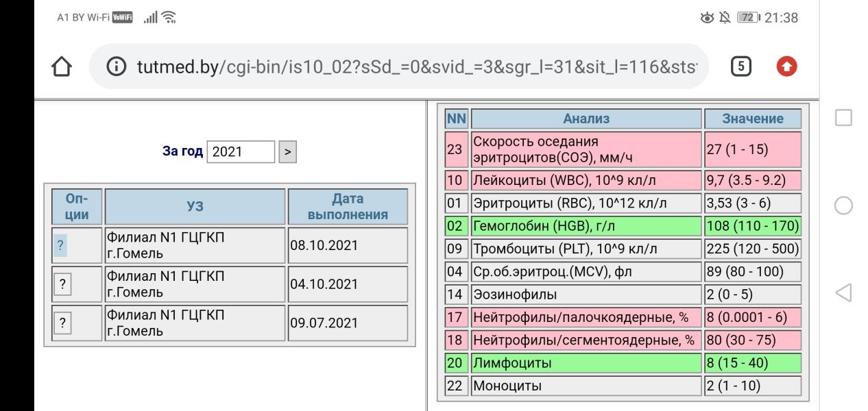Image resolution: width=868 pixels, height=411 pixels.
Task: Click the УЗ column header
Action: tap(195, 207)
